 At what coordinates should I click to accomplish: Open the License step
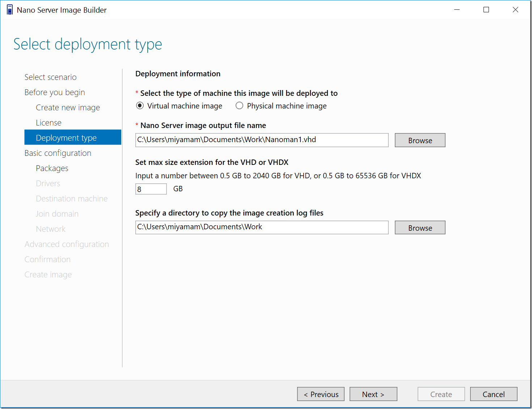tap(48, 123)
